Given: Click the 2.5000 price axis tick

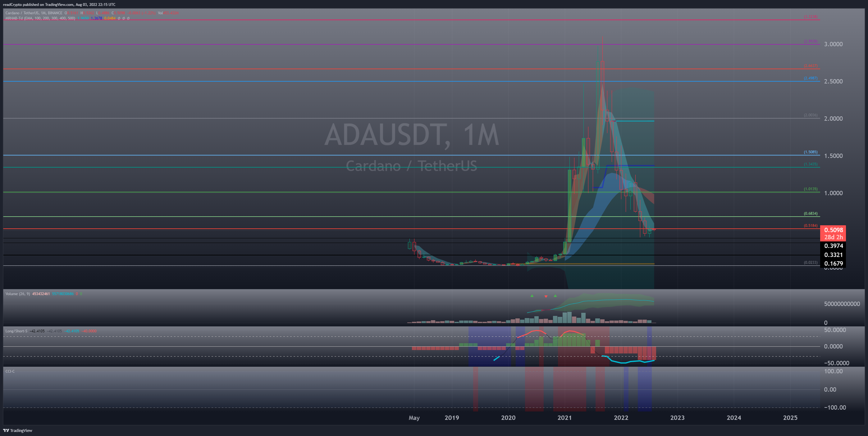Looking at the screenshot, I should [833, 82].
